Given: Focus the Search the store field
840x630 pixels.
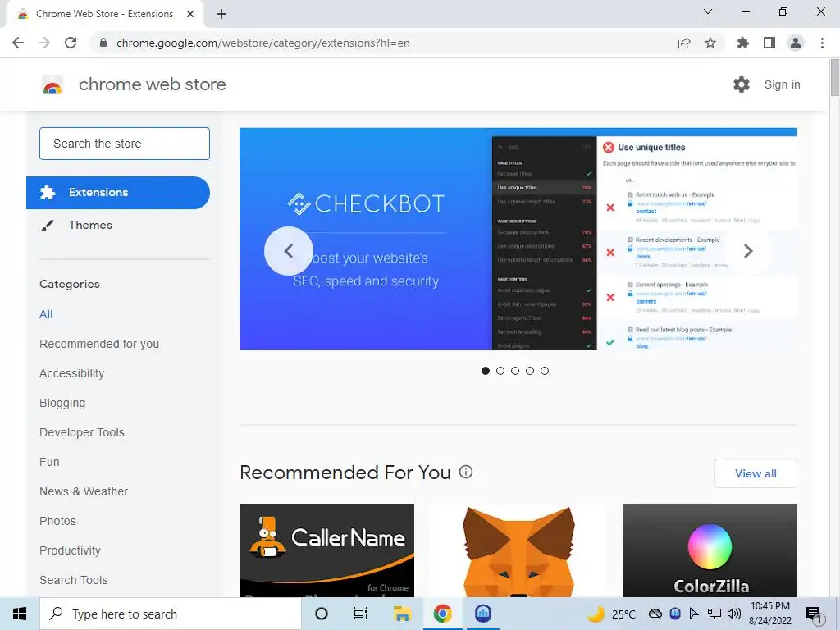Looking at the screenshot, I should pyautogui.click(x=125, y=144).
